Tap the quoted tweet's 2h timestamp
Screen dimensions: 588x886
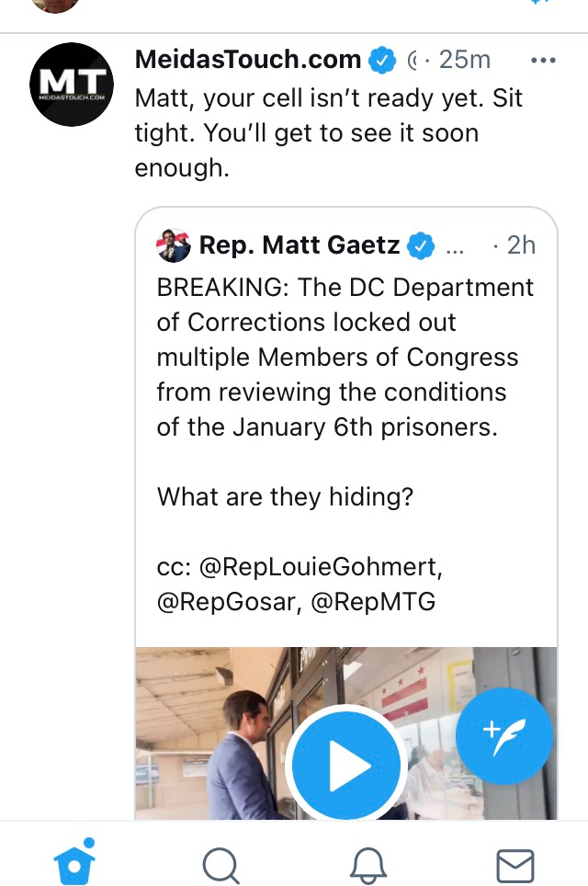[520, 245]
